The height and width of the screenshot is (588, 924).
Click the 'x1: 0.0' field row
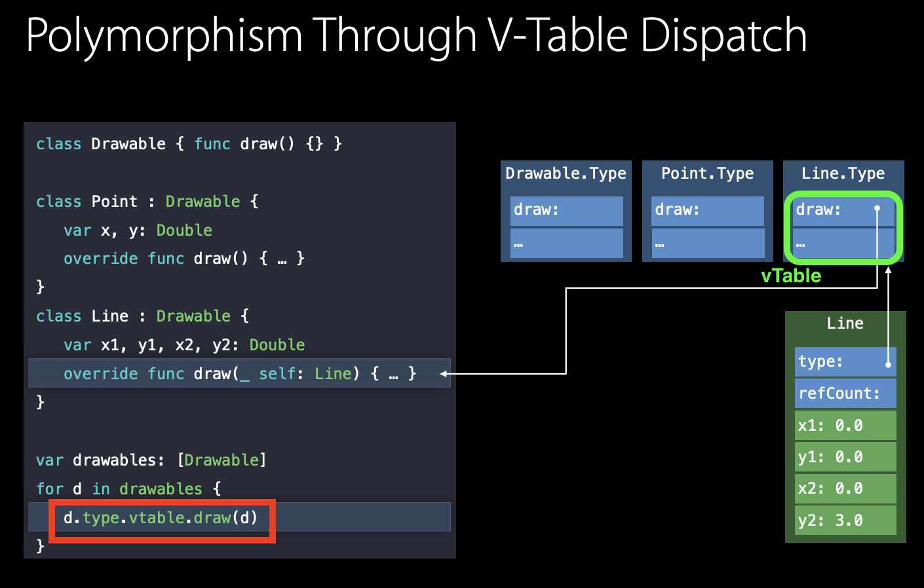coord(845,426)
